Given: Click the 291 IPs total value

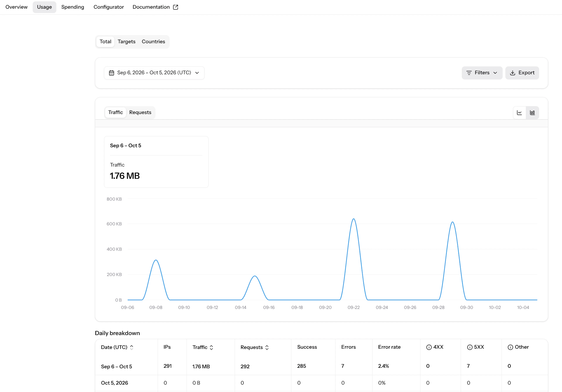Looking at the screenshot, I should (168, 366).
